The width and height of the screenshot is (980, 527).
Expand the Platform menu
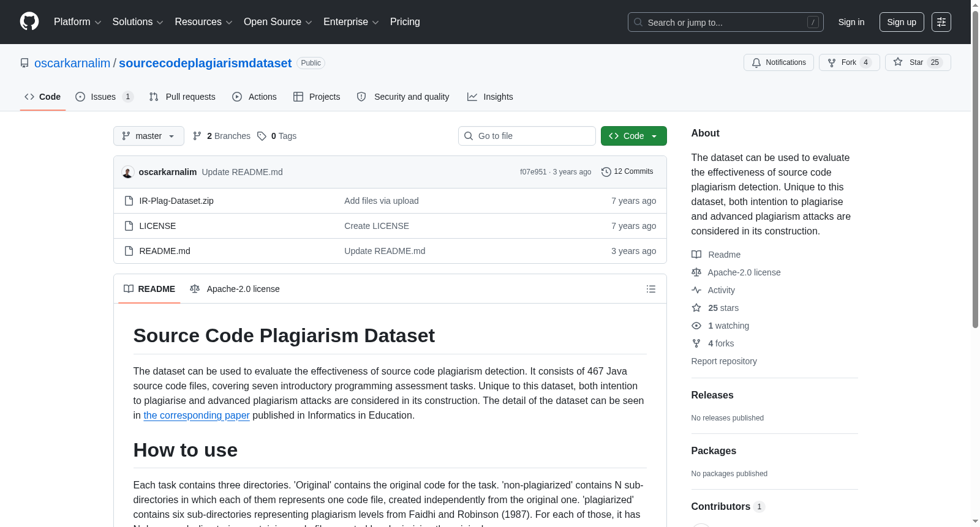78,22
